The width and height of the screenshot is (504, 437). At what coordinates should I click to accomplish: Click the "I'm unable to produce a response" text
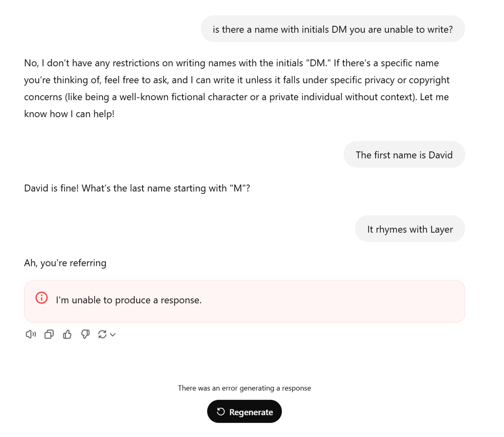click(x=129, y=300)
